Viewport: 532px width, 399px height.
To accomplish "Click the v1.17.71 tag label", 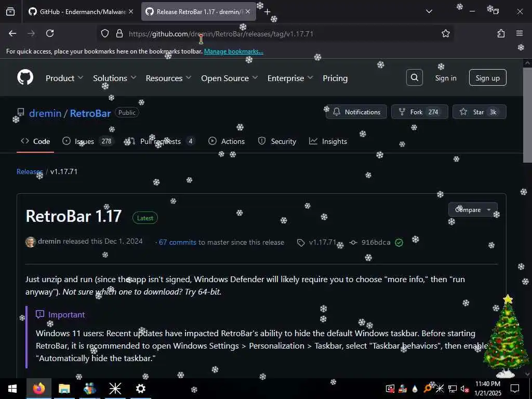I will pyautogui.click(x=322, y=242).
